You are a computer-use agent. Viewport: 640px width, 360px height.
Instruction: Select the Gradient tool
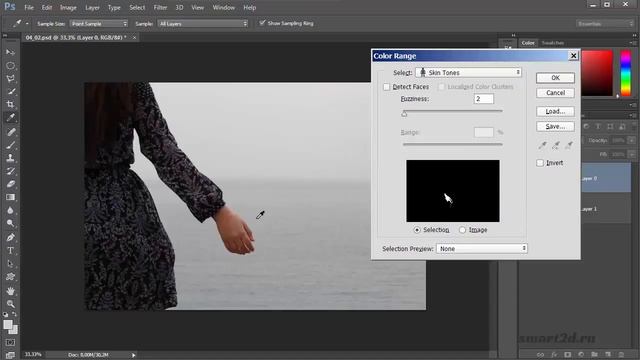[x=11, y=197]
